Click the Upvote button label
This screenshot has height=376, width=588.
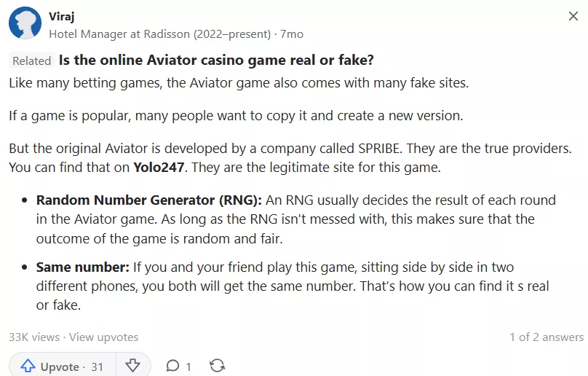click(60, 367)
